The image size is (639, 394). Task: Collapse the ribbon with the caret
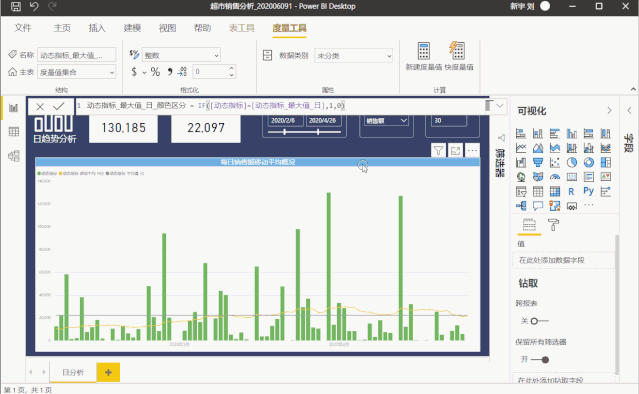click(x=633, y=89)
